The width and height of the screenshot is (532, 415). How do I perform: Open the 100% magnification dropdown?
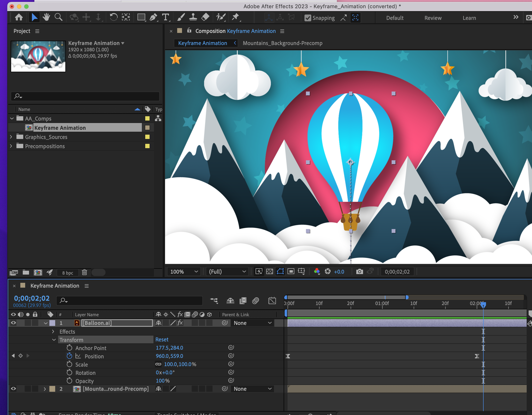(x=184, y=271)
